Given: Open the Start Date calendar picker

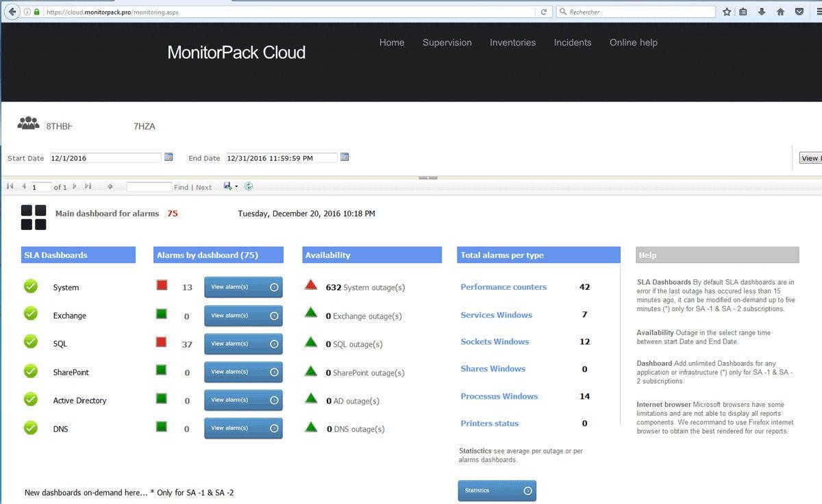Looking at the screenshot, I should pos(169,157).
